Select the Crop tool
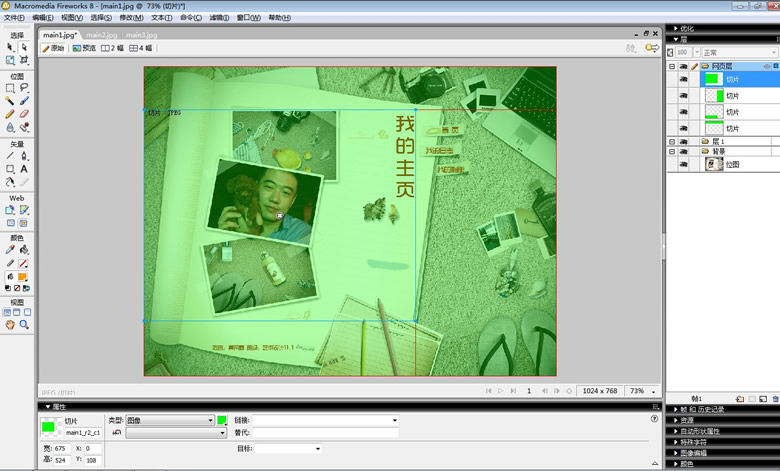This screenshot has width=780, height=471. click(x=24, y=60)
